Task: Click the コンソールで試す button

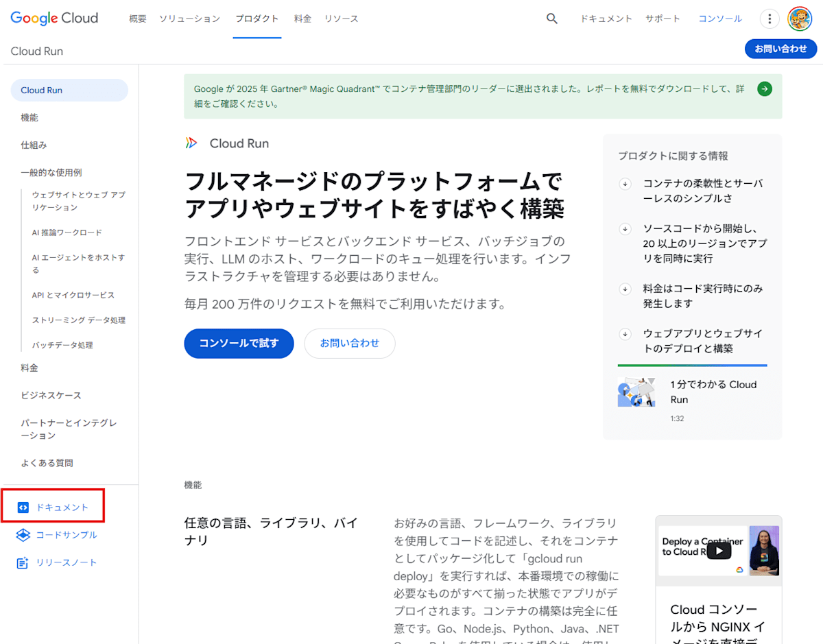Action: click(x=239, y=343)
